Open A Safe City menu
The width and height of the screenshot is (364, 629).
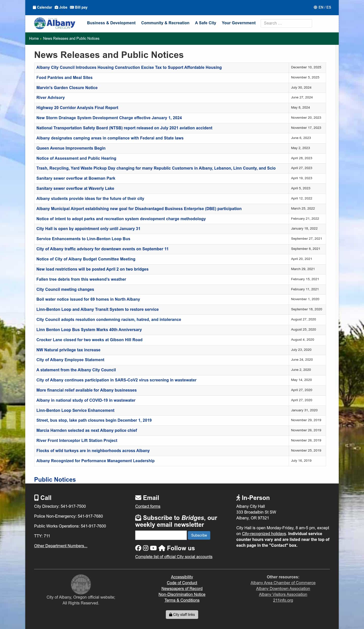206,23
